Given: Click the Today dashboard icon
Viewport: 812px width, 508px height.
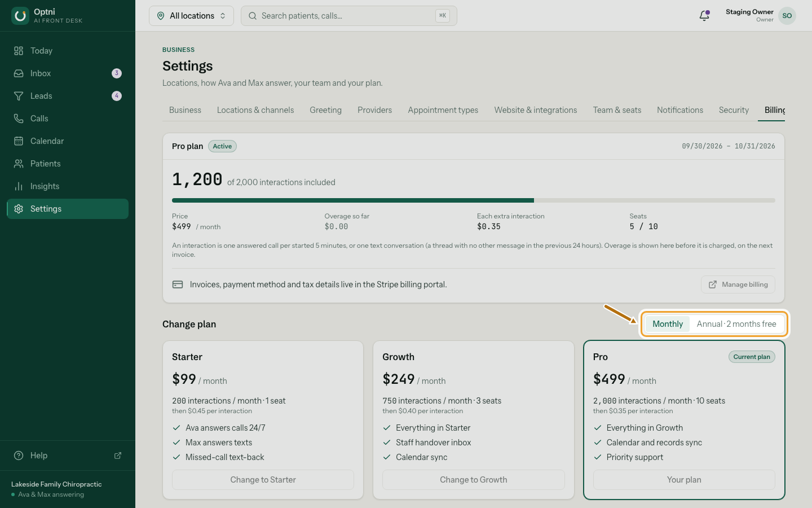Looking at the screenshot, I should click(x=19, y=51).
